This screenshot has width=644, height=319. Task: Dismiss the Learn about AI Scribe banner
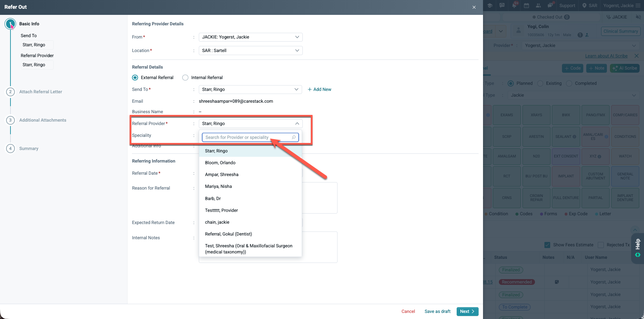pos(637,56)
